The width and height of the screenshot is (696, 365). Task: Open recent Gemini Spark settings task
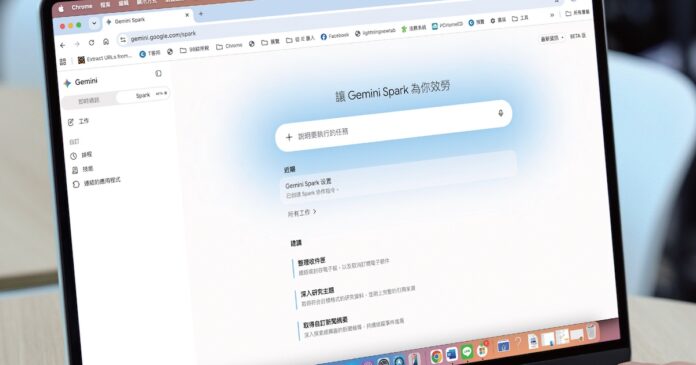(x=397, y=186)
